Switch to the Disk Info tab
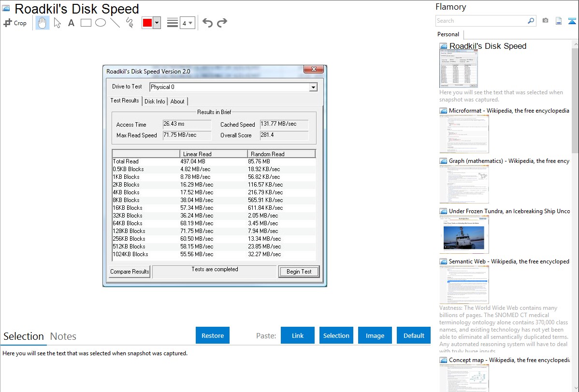Screen dimensions: 579x392 tap(155, 101)
